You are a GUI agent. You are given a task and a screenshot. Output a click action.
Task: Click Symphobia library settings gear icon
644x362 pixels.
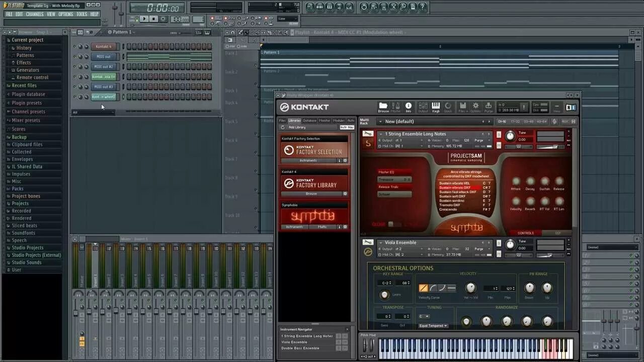click(x=345, y=227)
